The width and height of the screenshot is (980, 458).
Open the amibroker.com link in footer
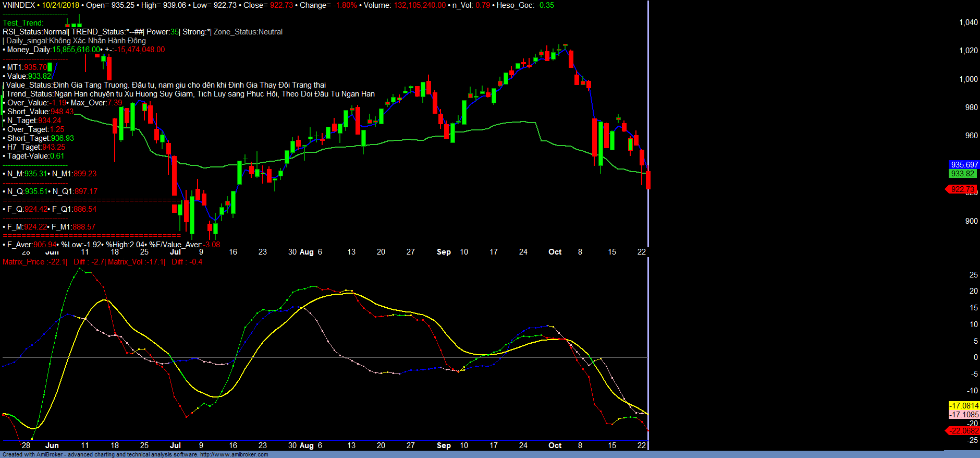[234, 454]
